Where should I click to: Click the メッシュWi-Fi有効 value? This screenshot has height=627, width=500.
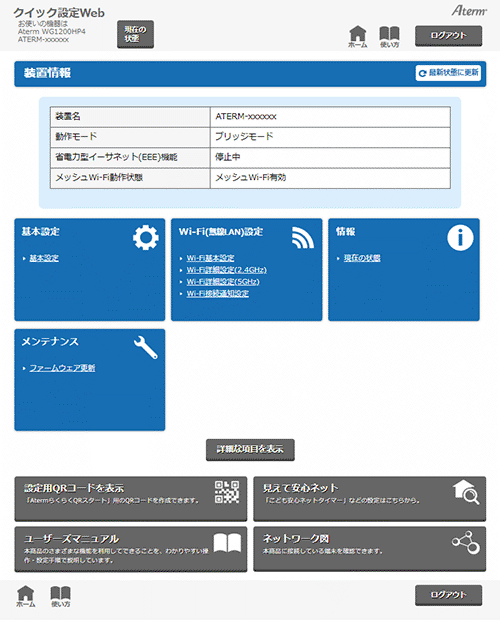[250, 178]
